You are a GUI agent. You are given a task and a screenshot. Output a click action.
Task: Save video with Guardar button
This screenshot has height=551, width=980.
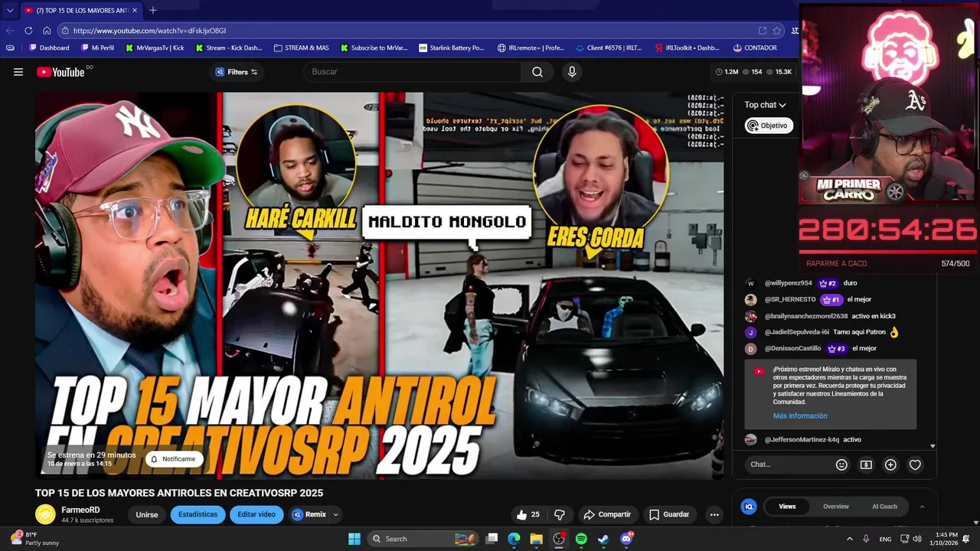[670, 515]
